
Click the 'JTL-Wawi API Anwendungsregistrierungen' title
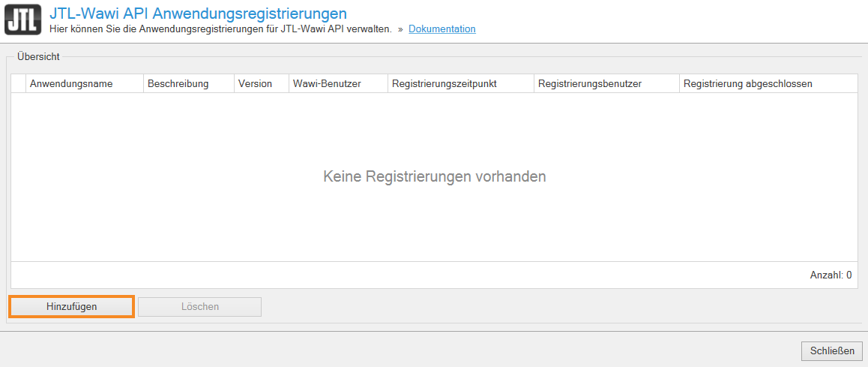pyautogui.click(x=198, y=12)
